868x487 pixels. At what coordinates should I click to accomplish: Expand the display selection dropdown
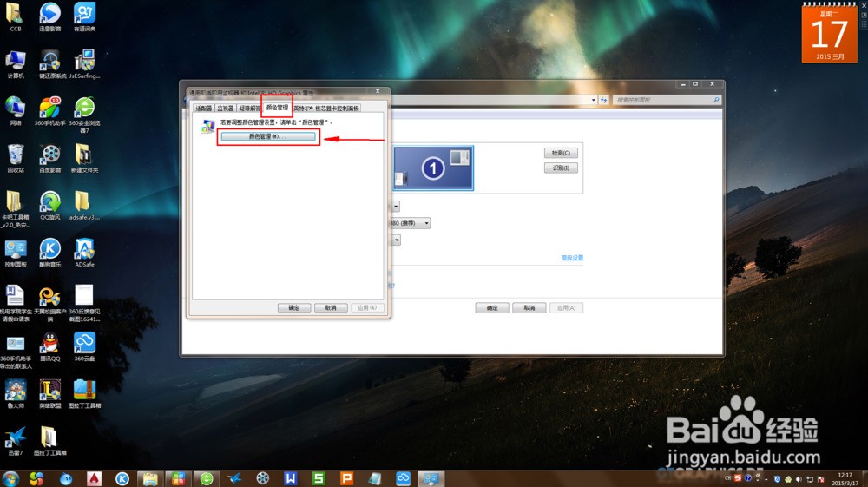click(x=396, y=207)
